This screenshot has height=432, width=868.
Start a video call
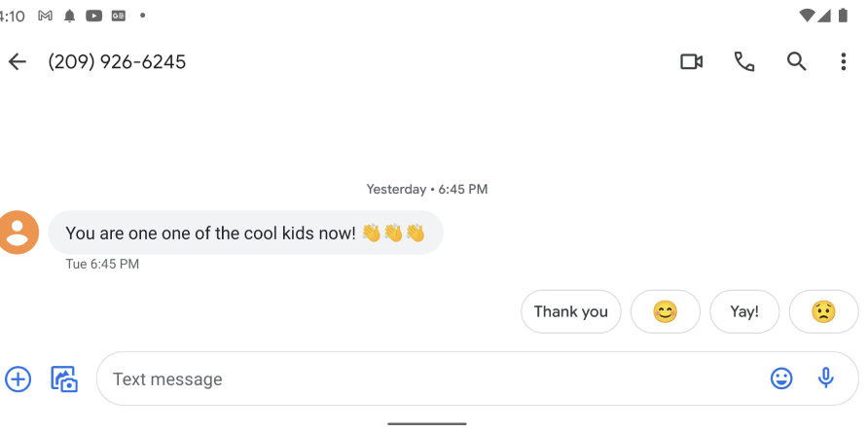(x=691, y=62)
